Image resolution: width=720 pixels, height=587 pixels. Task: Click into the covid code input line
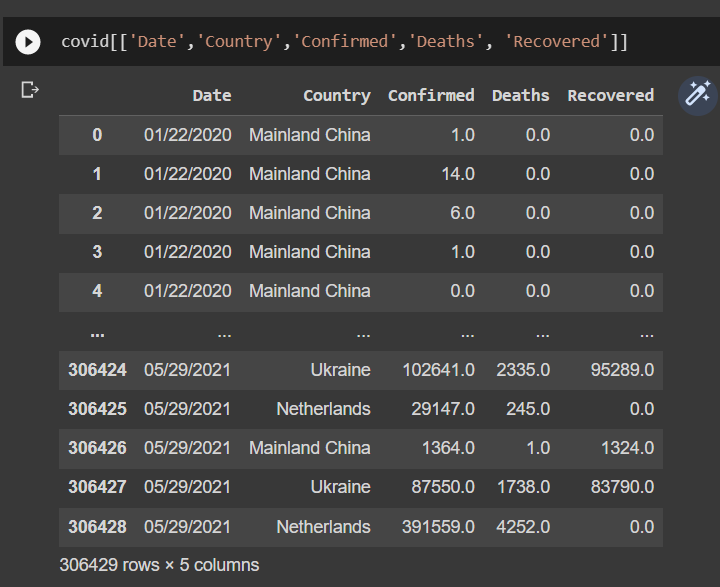(344, 42)
